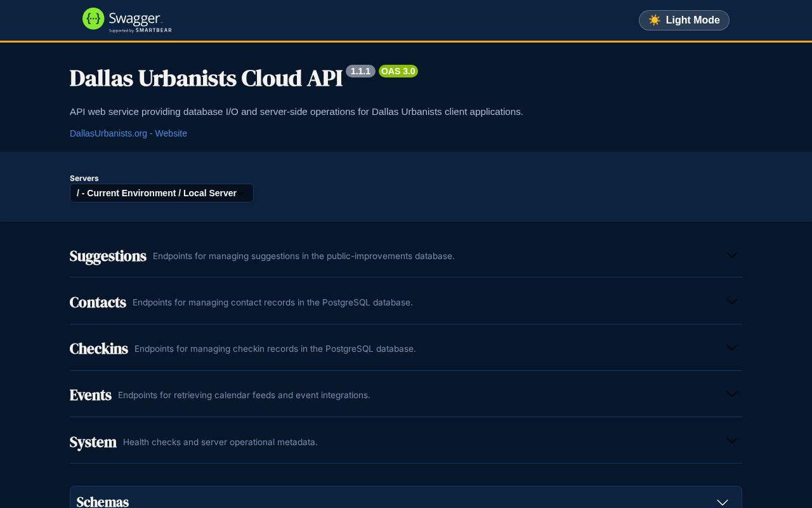The height and width of the screenshot is (508, 812).
Task: Expand the Contacts section chevron
Action: [x=731, y=302]
